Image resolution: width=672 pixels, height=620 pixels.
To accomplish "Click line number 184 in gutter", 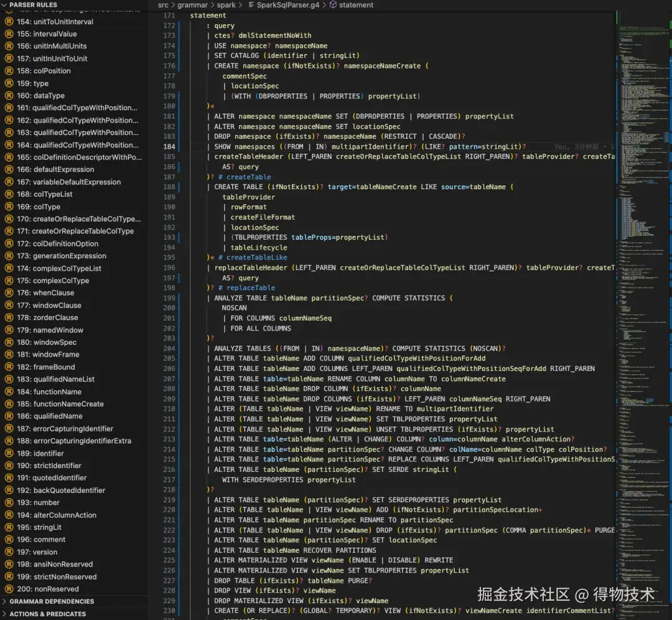I will (169, 147).
